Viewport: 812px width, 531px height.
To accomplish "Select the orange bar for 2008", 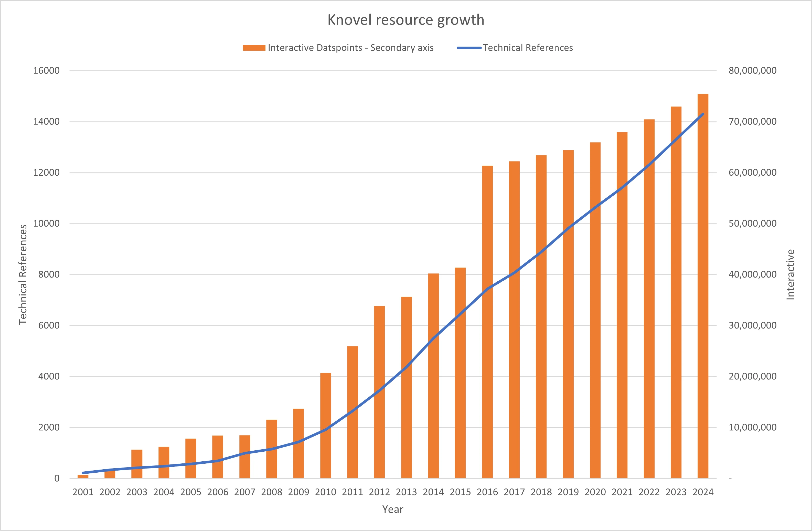I will pyautogui.click(x=272, y=449).
